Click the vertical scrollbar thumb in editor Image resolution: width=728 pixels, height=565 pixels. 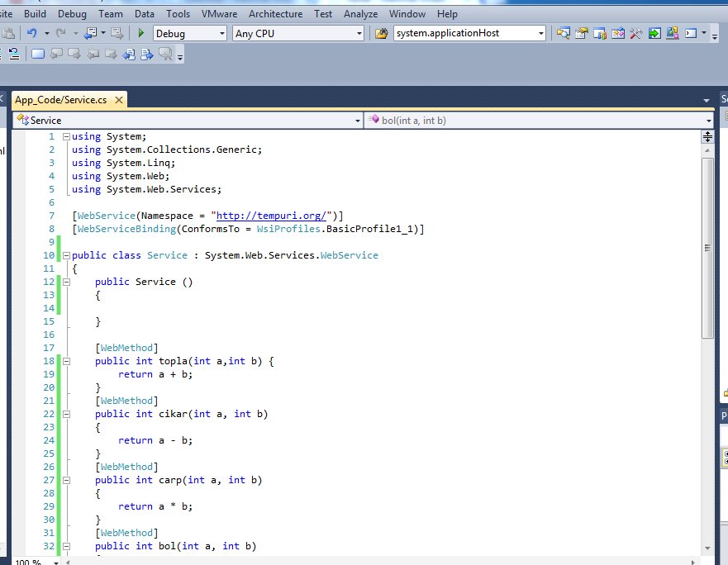tap(707, 248)
